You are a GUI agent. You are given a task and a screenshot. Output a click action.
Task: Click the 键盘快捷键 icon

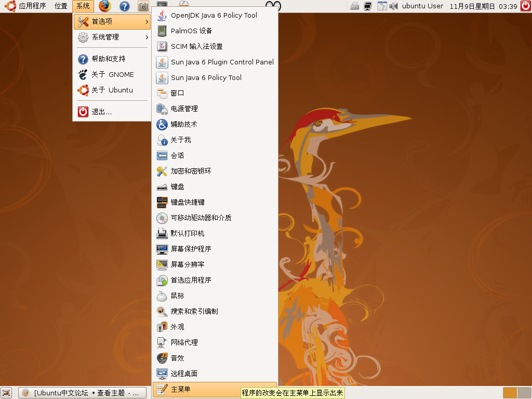[162, 203]
